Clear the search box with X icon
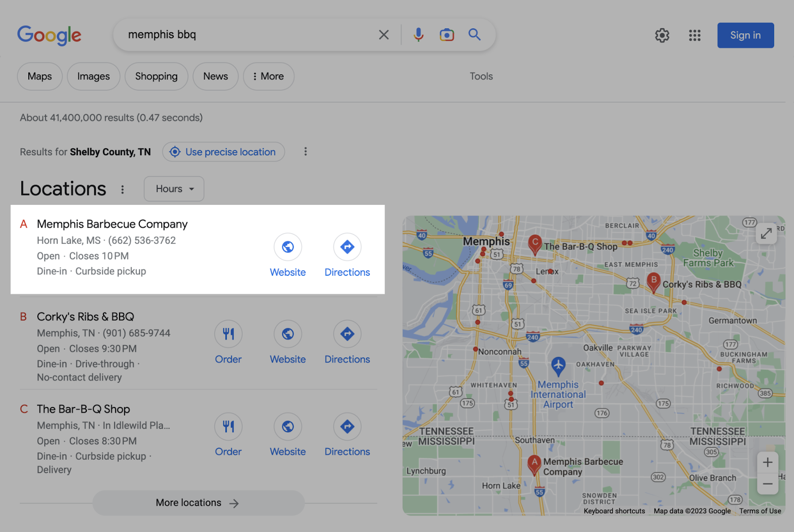 384,35
